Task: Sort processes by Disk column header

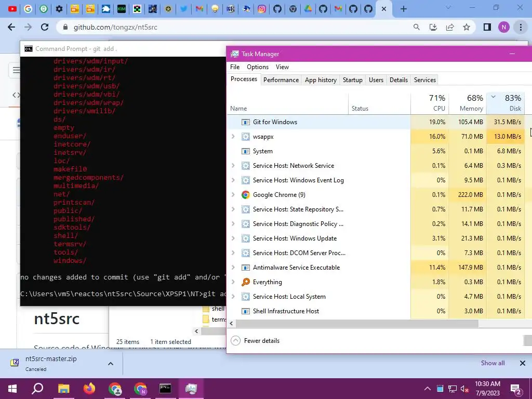Action: (x=506, y=104)
